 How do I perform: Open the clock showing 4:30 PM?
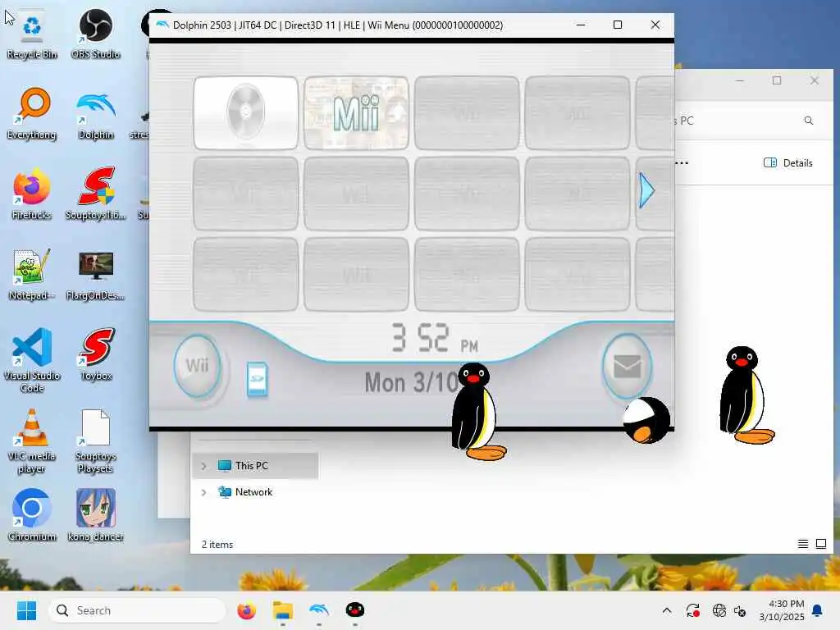coord(782,610)
